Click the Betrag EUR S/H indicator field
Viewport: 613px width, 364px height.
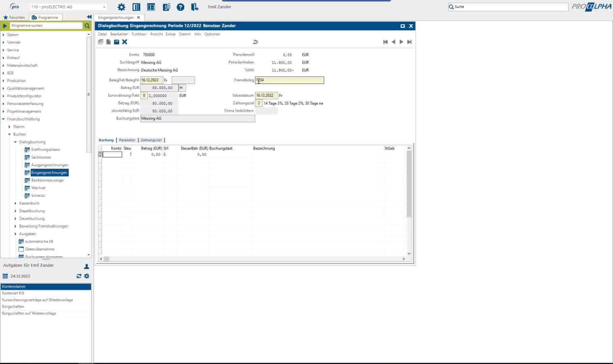point(182,88)
